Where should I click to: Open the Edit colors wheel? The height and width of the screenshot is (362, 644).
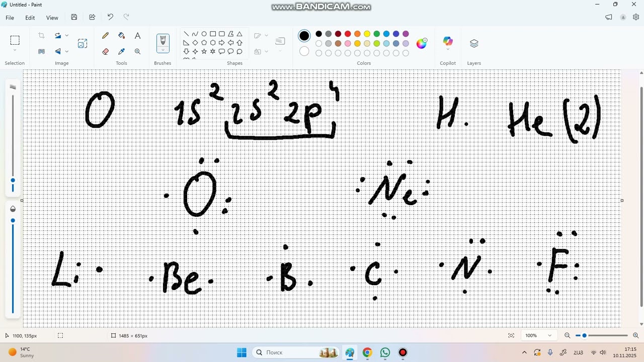pyautogui.click(x=422, y=43)
